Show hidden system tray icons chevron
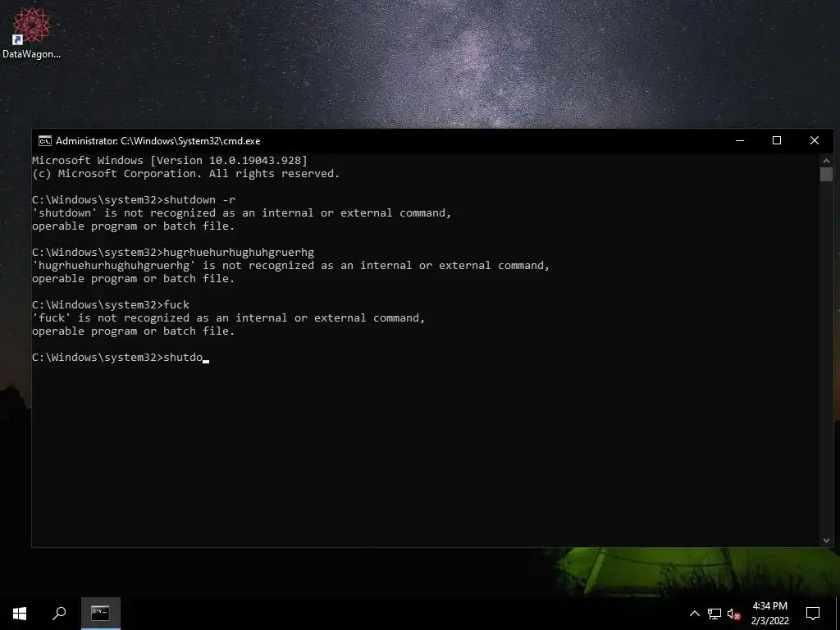 pos(694,614)
